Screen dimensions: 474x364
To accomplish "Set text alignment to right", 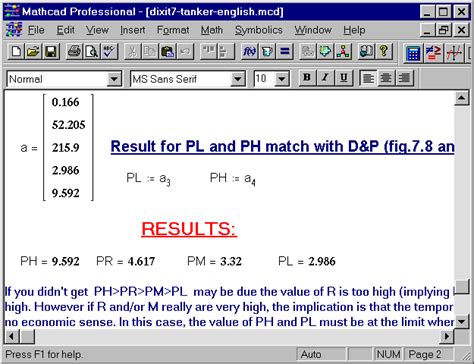I will [404, 78].
